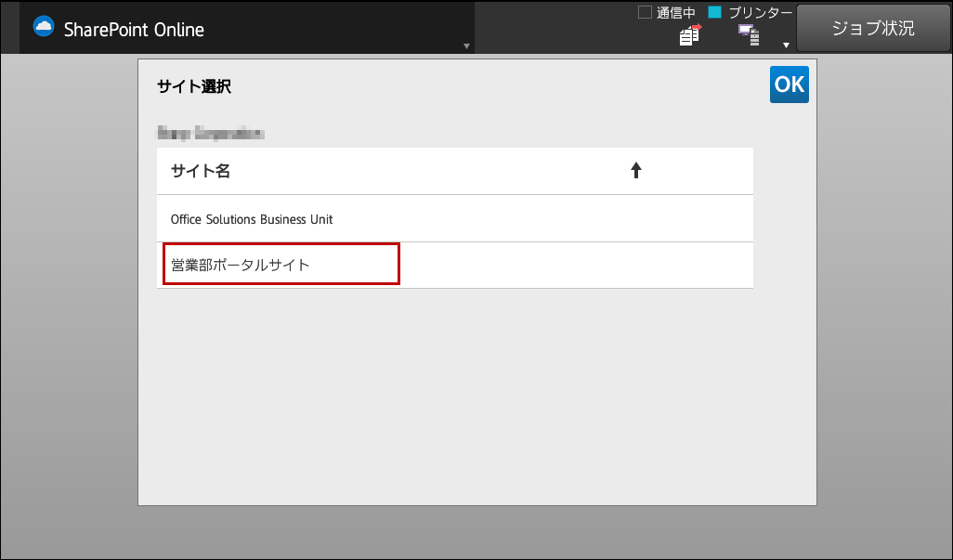
Task: Click the 通信中 indicator box
Action: coord(645,12)
